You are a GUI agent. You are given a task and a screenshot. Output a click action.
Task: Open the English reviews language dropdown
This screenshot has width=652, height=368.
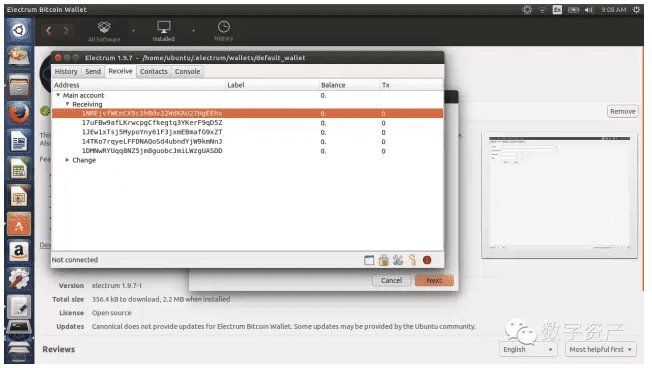coord(528,350)
